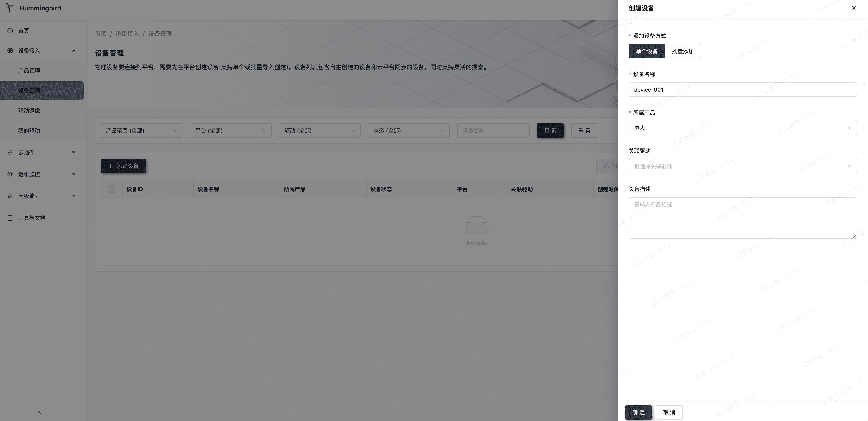Open the 关联驱动 dropdown

pyautogui.click(x=742, y=166)
